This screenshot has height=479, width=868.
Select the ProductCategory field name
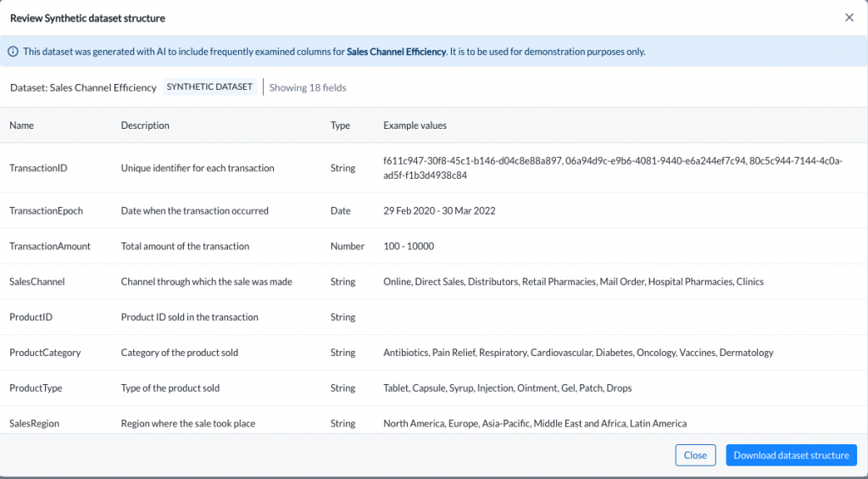(45, 352)
